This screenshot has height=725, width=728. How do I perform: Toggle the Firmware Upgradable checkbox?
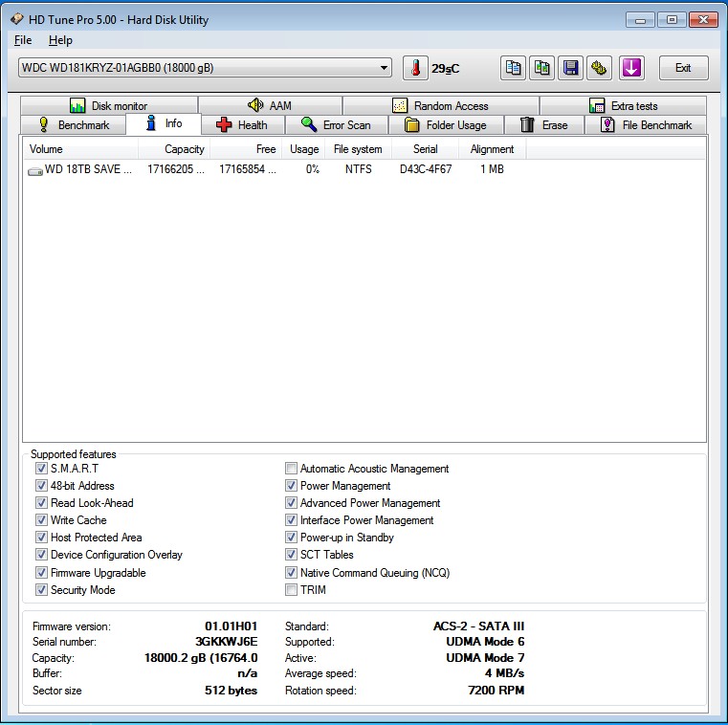point(41,572)
